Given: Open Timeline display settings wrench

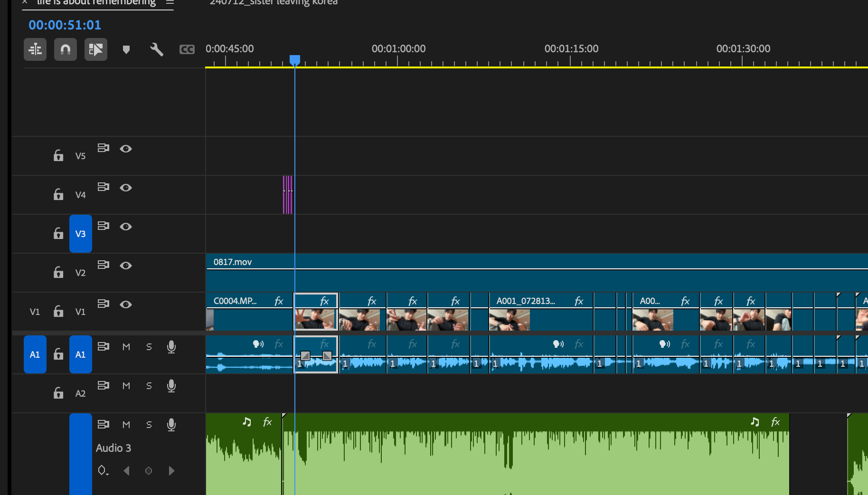Looking at the screenshot, I should point(157,49).
